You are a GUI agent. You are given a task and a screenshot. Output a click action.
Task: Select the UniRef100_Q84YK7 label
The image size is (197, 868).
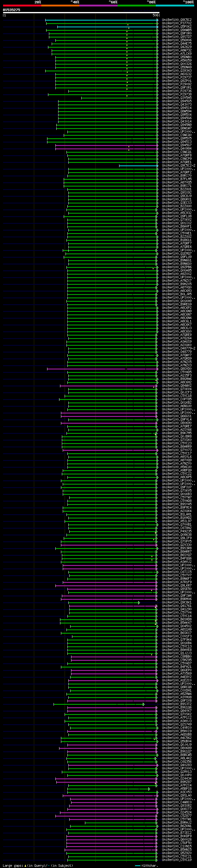click(x=177, y=711)
